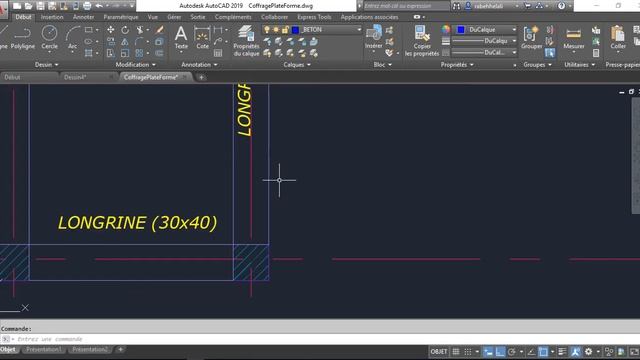Screen dimensions: 640x360
Task: Expand the Utilitaires panel
Action: (x=579, y=64)
